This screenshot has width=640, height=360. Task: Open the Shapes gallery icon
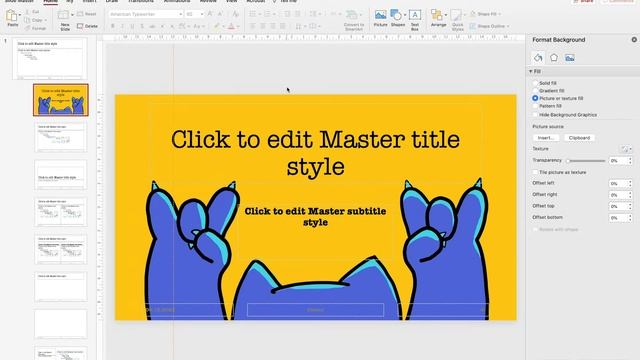click(396, 15)
